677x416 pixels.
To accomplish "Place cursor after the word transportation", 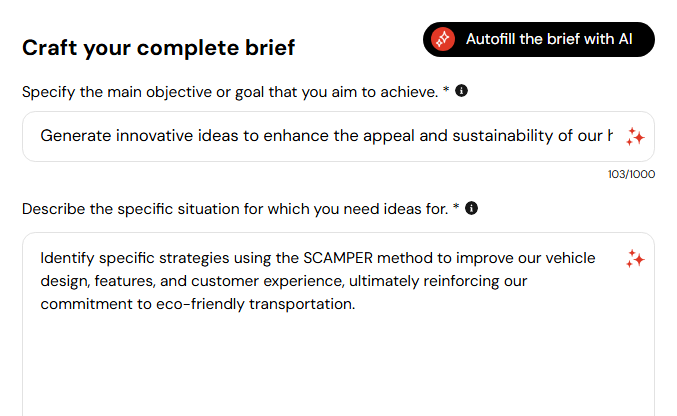I will [x=355, y=304].
